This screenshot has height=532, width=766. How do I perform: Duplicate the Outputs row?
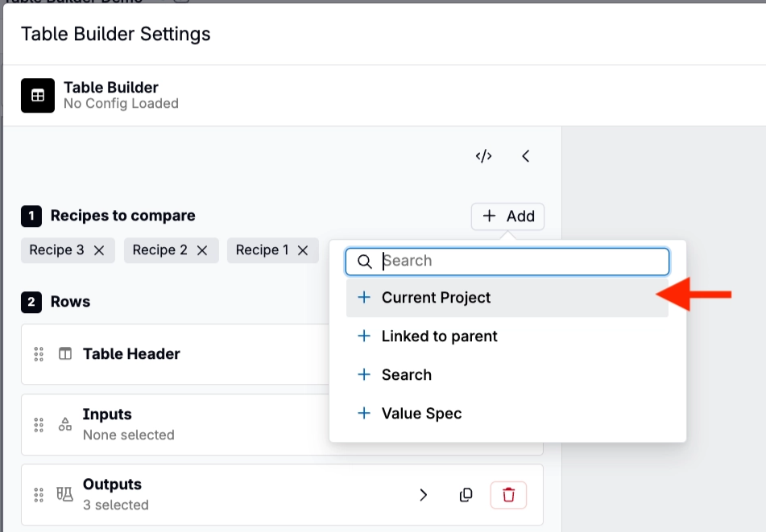click(x=466, y=495)
